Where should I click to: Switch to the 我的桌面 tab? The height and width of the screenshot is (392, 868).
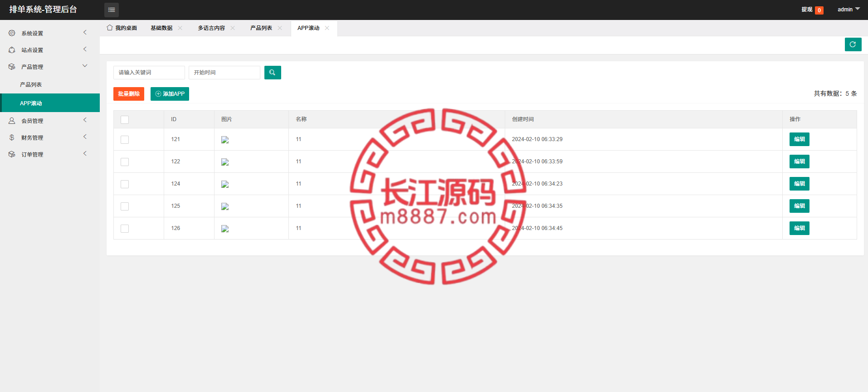pos(122,28)
